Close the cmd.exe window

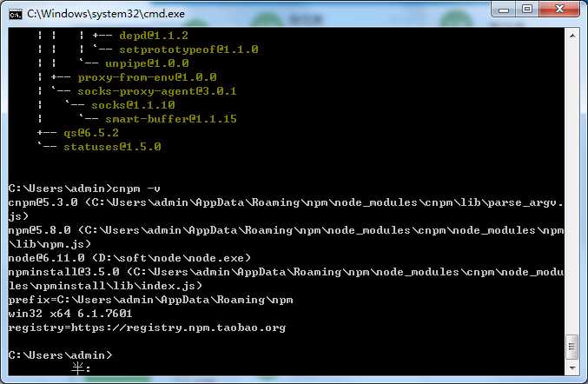pos(559,9)
